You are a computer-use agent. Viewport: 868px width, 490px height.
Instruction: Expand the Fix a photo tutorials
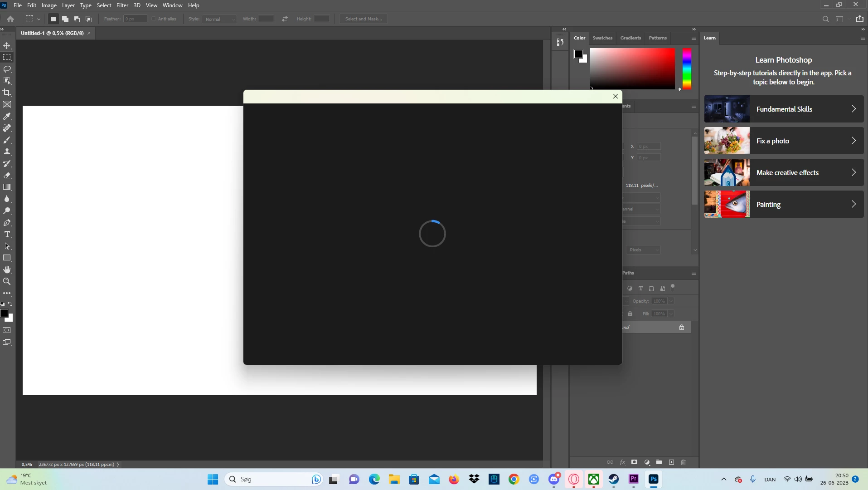pyautogui.click(x=784, y=141)
